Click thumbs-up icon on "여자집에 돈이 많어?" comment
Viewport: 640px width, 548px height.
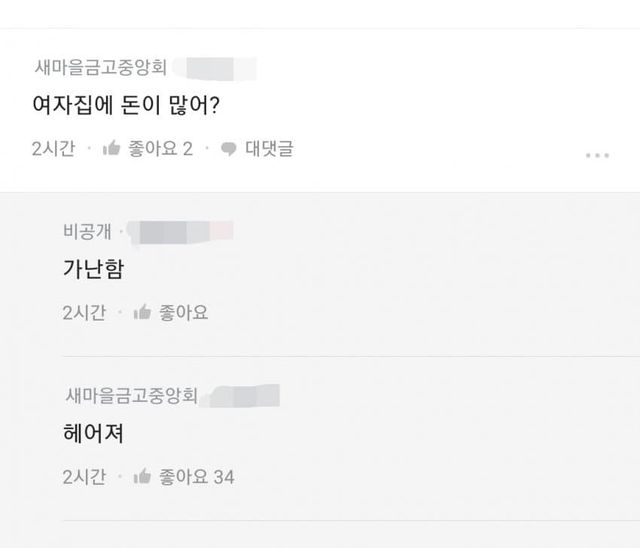pos(112,149)
